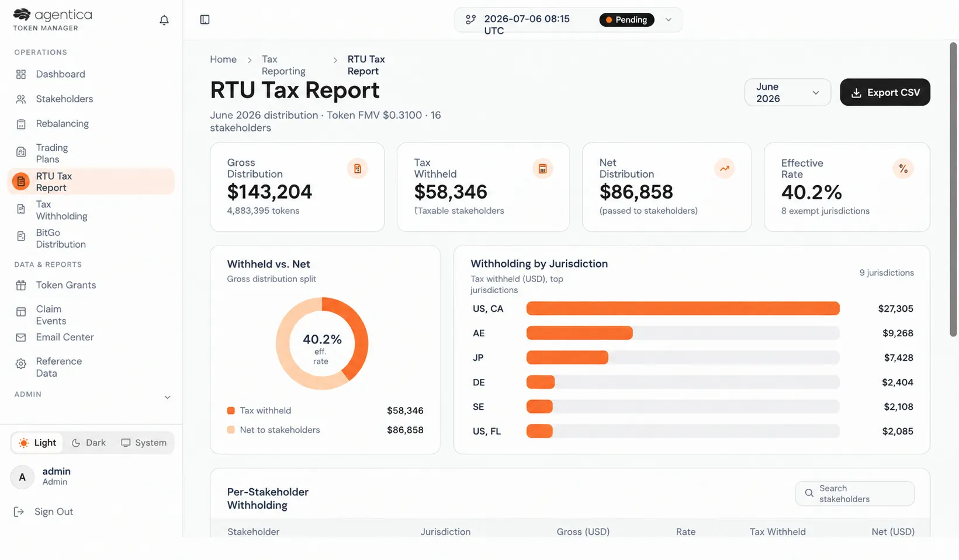Click the BitGo Distribution document icon
The height and width of the screenshot is (560, 959).
(21, 236)
